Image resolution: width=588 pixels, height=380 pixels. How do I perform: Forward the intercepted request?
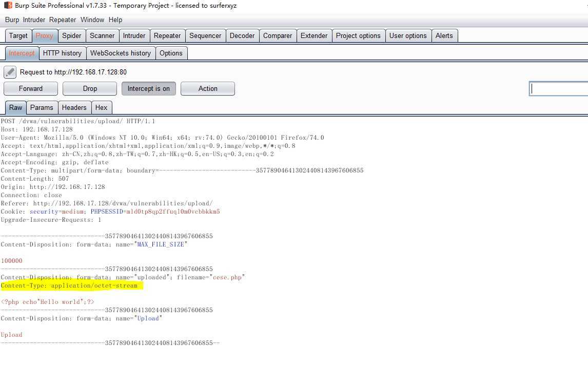[x=31, y=89]
